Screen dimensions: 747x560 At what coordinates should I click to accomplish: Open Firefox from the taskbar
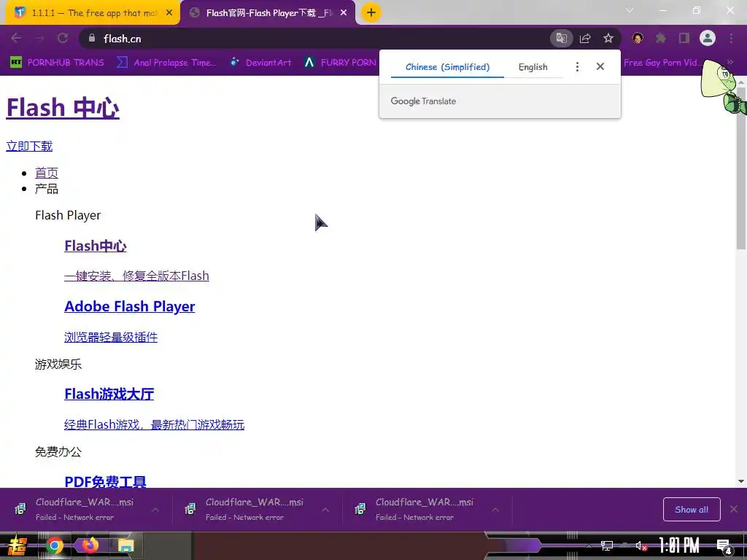tap(90, 545)
